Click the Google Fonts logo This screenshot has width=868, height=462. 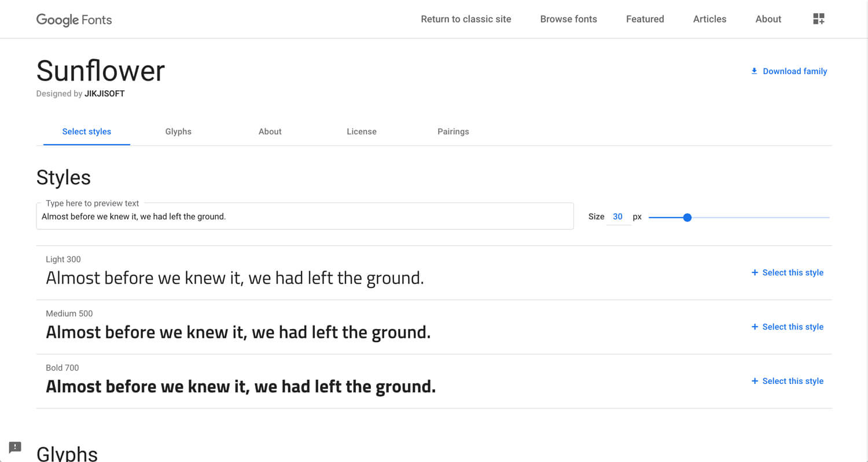tap(74, 20)
